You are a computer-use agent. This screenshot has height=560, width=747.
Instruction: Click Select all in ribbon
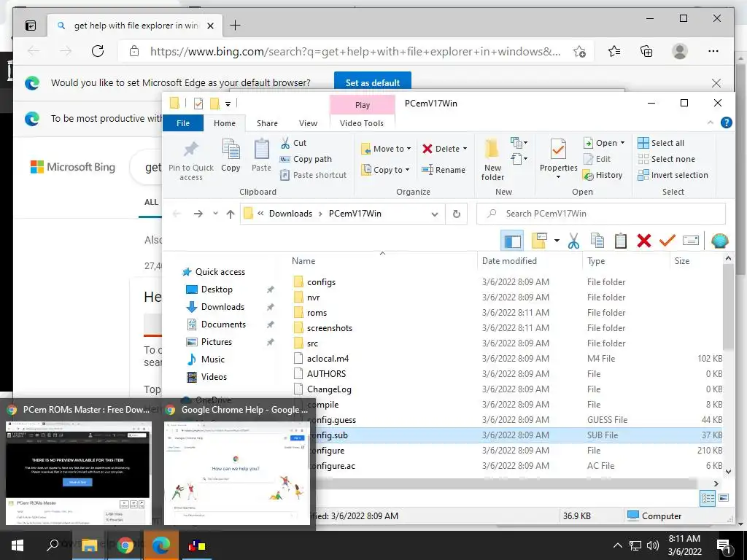tap(661, 143)
